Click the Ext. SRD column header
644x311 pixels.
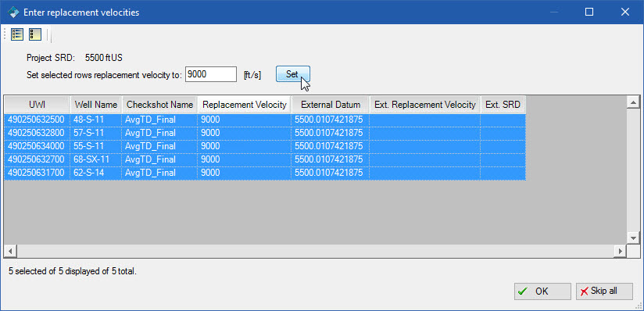tap(503, 105)
